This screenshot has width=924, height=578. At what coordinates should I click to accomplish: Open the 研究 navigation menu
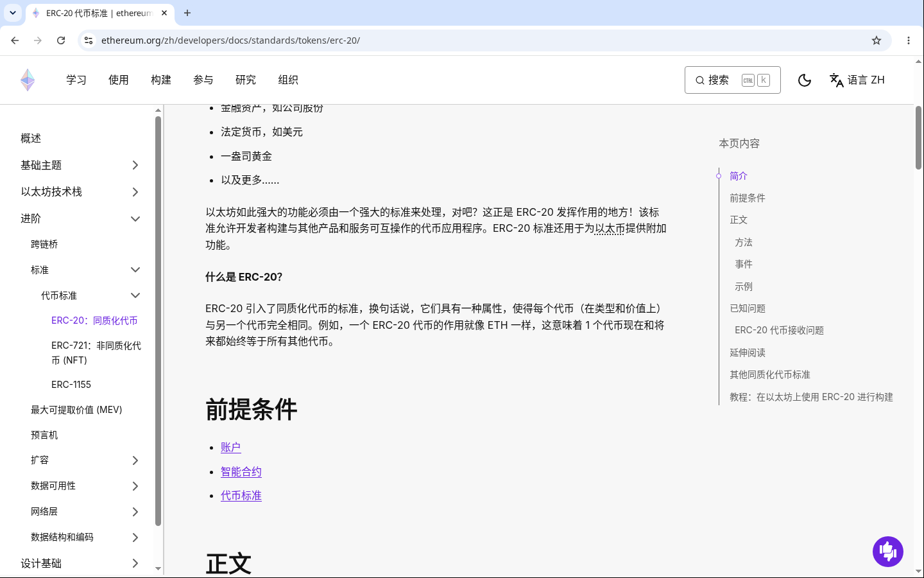pos(246,80)
